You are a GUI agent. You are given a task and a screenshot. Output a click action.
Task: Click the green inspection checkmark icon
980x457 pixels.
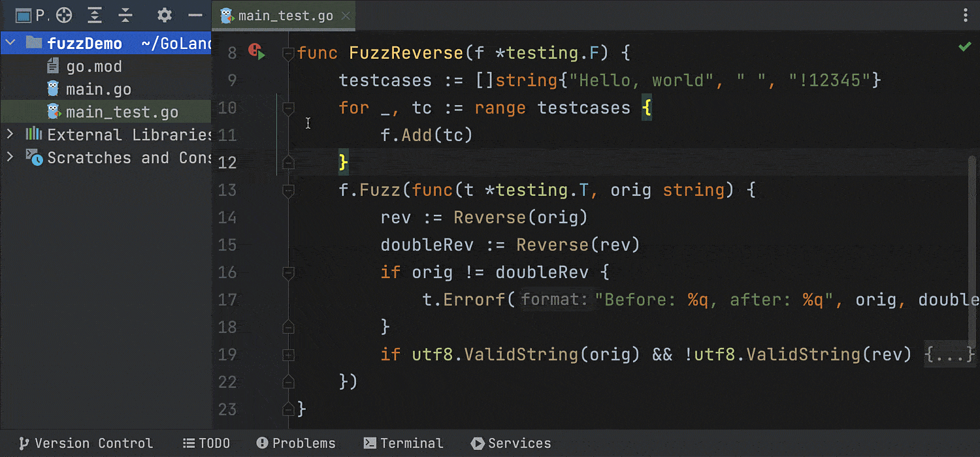[x=964, y=47]
